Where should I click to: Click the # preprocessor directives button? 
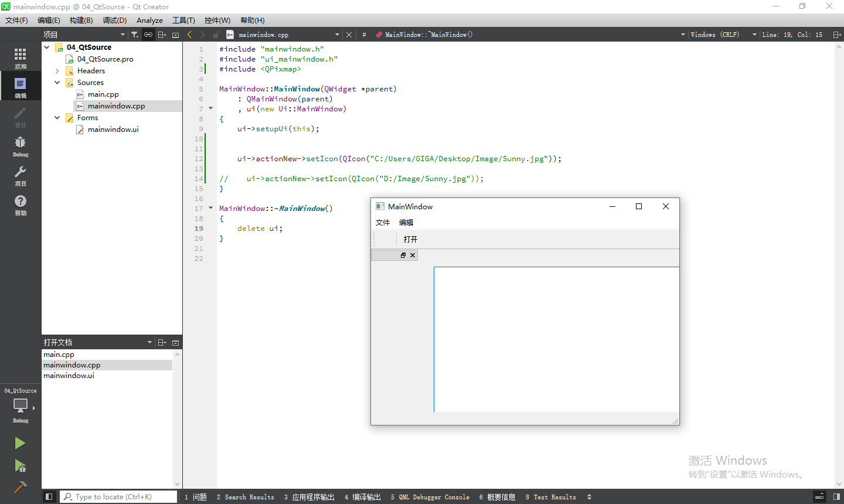click(364, 35)
